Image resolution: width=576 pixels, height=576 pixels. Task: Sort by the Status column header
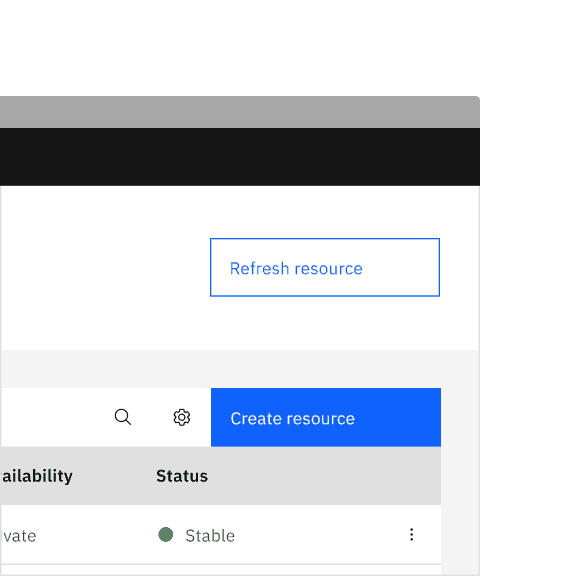tap(182, 476)
